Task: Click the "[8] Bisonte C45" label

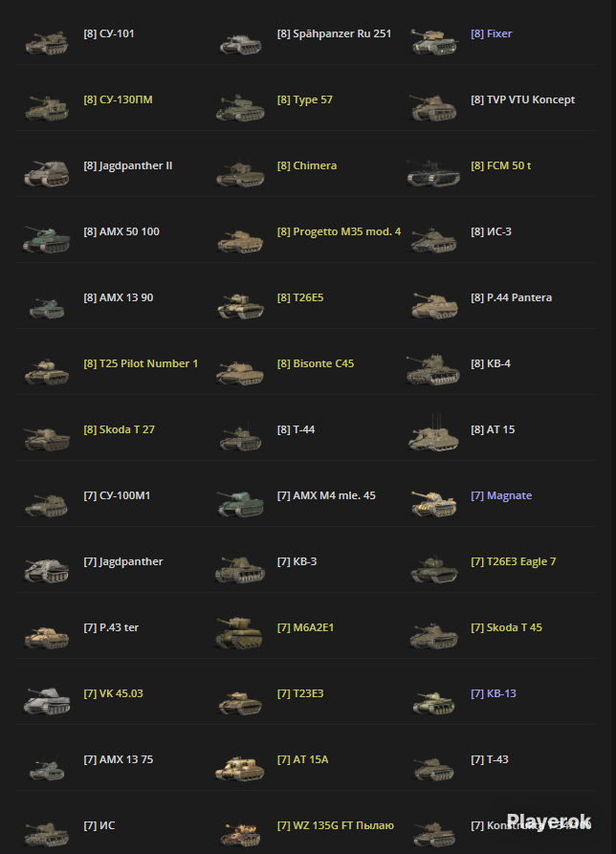Action: coord(316,363)
